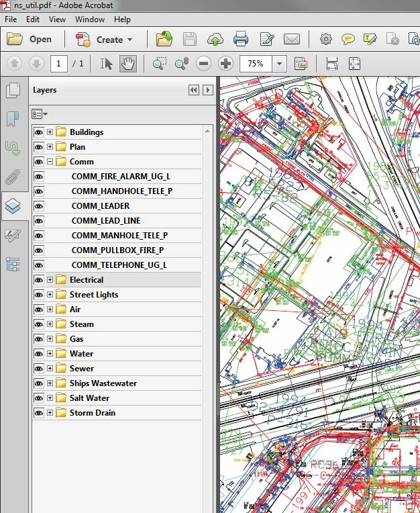420x513 pixels.
Task: Collapse the Layers navigation pane
Action: 194,90
